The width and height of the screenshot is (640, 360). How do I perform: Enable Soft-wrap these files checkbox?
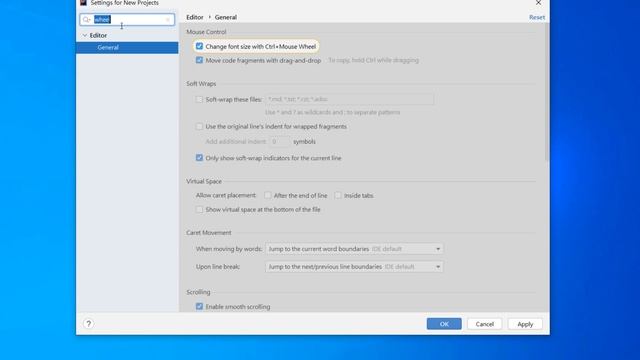199,99
